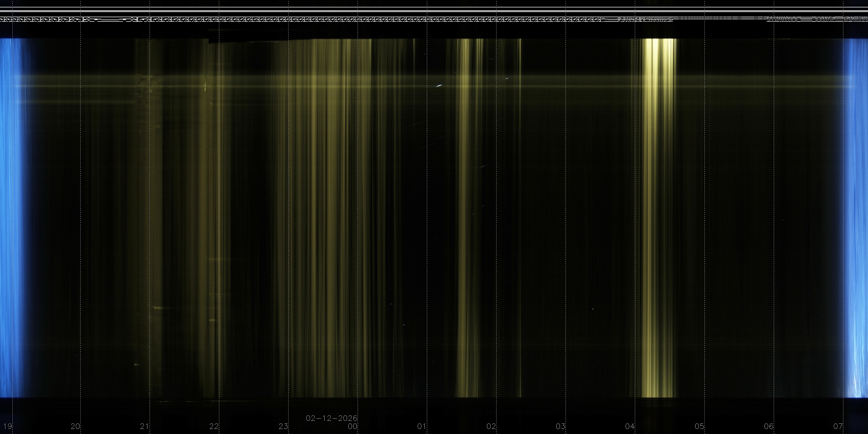Screen dimensions: 868x434
Task: Click the 20 hour label
Action: pos(75,426)
